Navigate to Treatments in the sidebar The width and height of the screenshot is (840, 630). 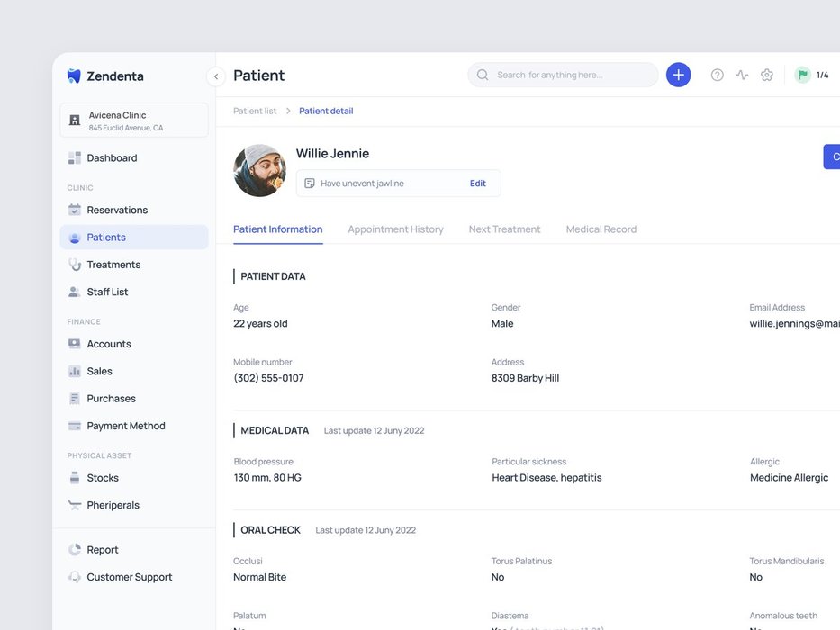(x=113, y=265)
